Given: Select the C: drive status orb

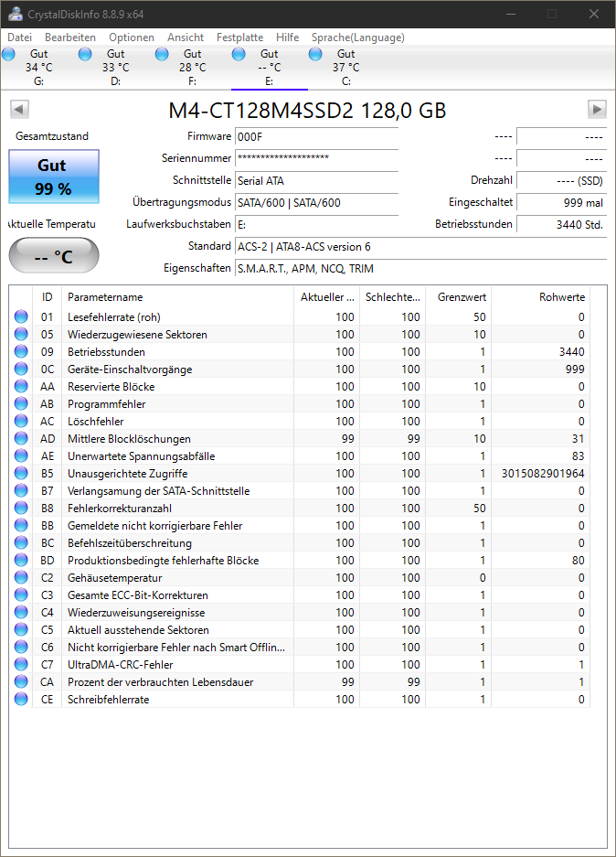Looking at the screenshot, I should 315,54.
